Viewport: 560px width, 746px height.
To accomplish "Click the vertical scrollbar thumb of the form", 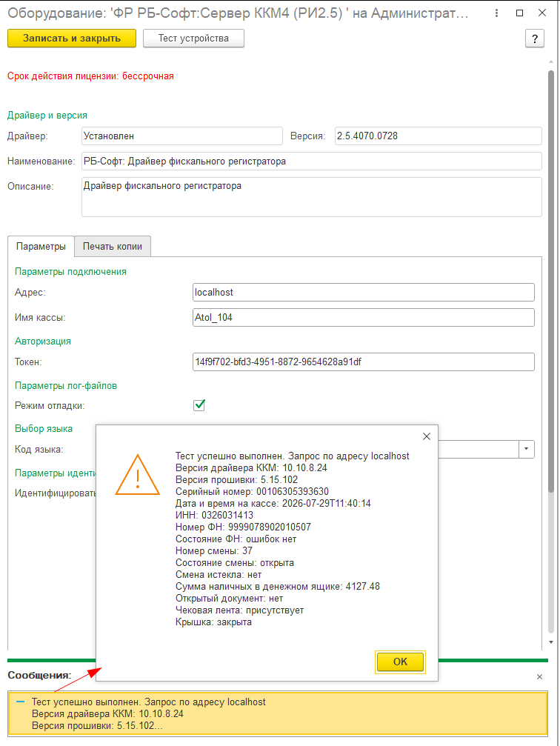I will (x=551, y=281).
